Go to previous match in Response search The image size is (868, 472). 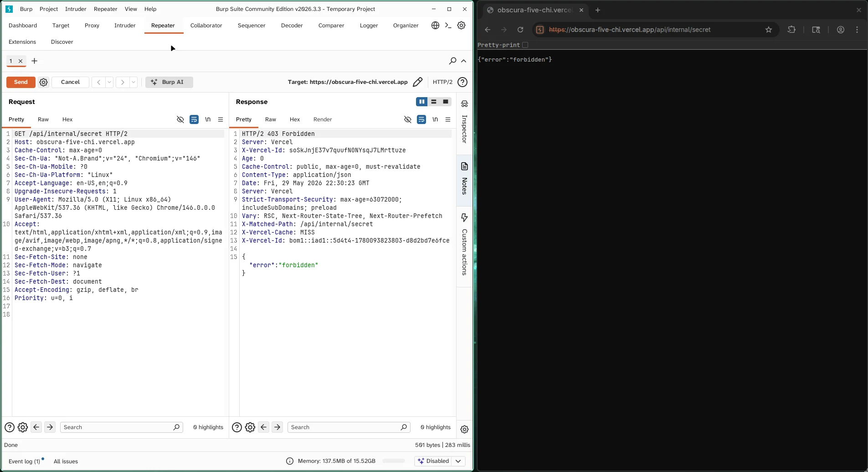264,427
